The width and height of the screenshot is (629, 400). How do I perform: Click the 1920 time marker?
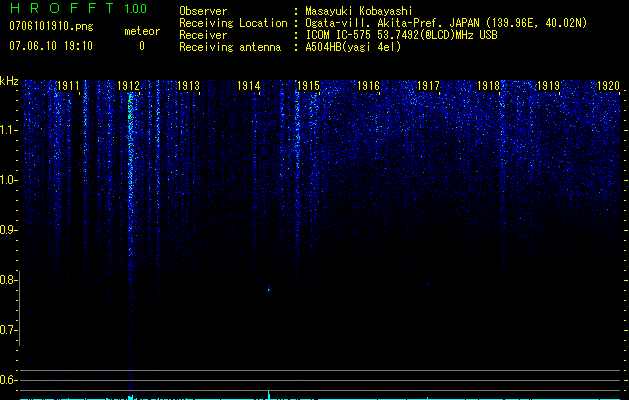tap(608, 85)
